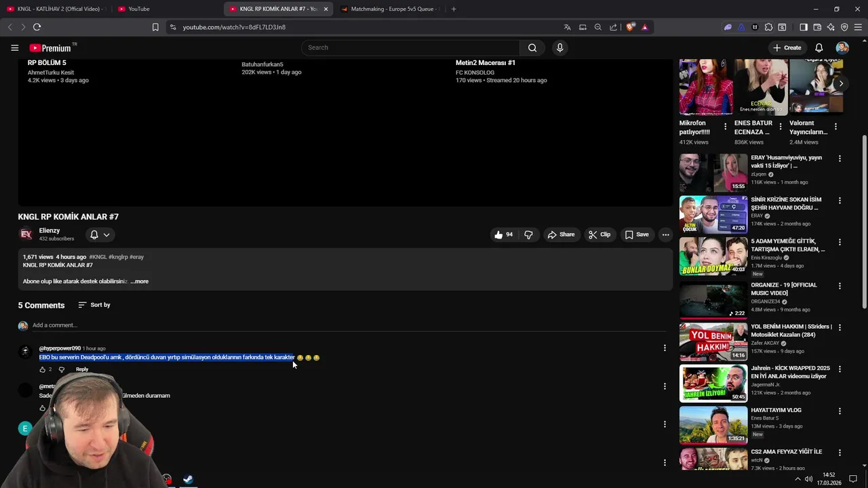
Task: Open ERAY 'Husamviyuviyu' video thumbnail
Action: pos(713,172)
